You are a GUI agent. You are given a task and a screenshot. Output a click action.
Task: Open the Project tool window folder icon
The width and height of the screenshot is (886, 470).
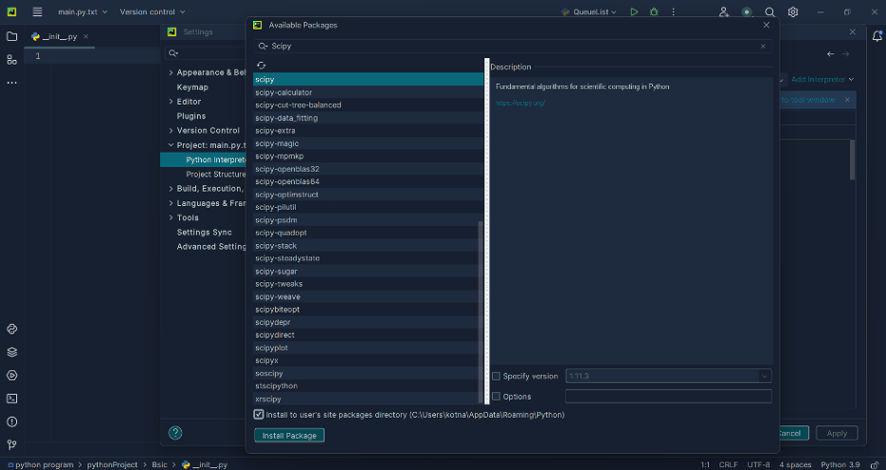pos(11,37)
